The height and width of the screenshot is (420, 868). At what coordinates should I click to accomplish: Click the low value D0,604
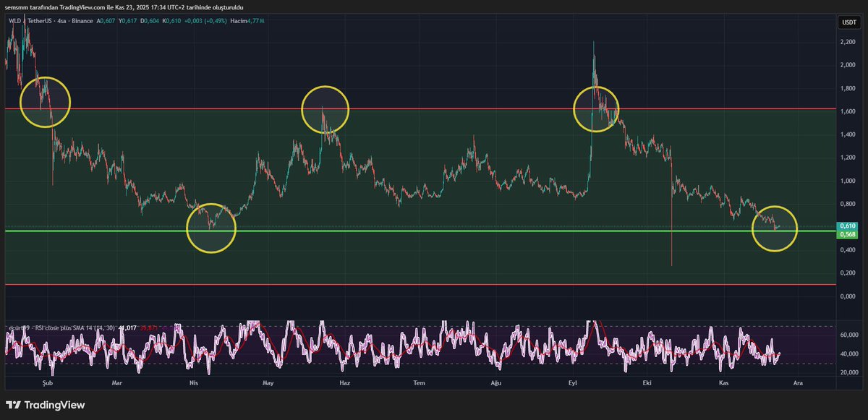[x=150, y=21]
